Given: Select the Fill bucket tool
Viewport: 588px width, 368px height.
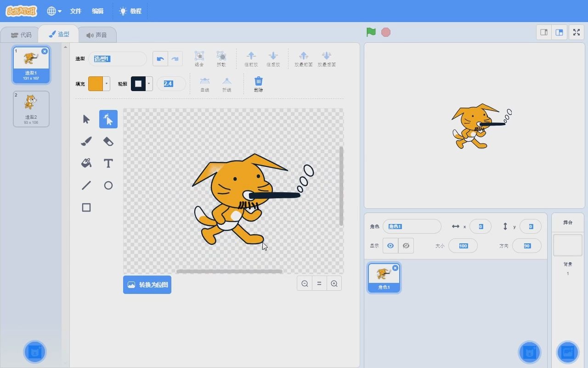Looking at the screenshot, I should pyautogui.click(x=86, y=163).
